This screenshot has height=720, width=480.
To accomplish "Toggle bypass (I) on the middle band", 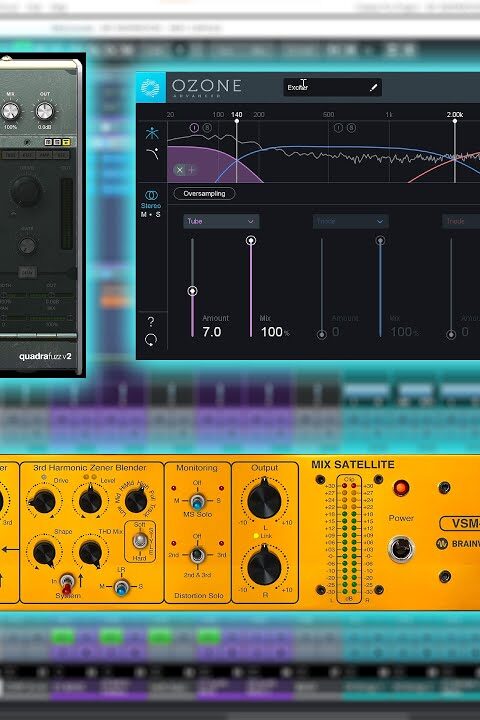I will 339,128.
